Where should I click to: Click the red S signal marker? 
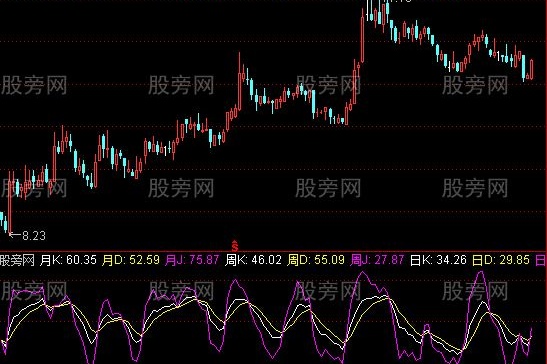[235, 245]
